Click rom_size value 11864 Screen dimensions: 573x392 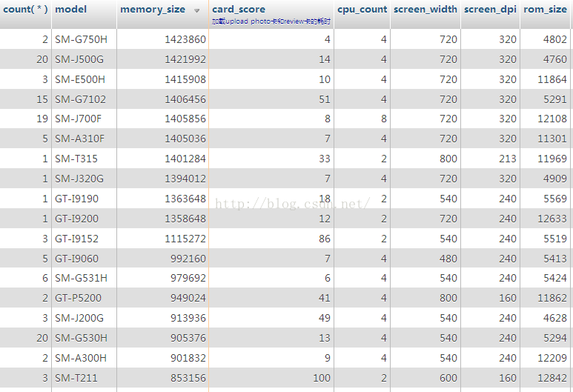tap(552, 79)
